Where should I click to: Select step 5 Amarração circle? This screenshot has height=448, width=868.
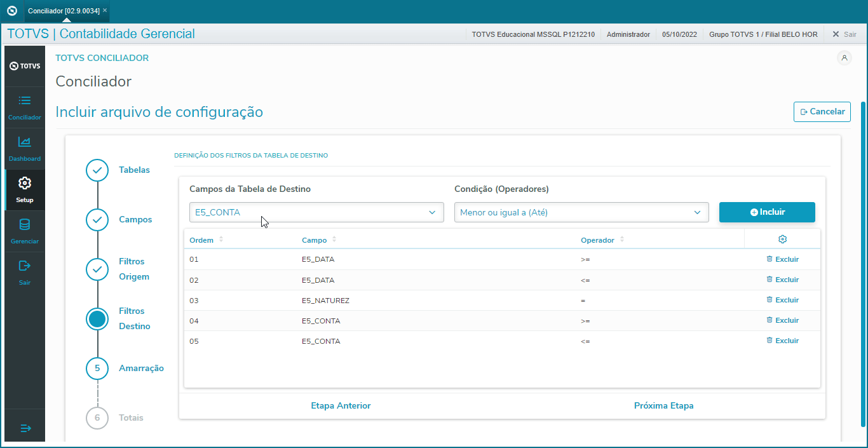point(97,368)
